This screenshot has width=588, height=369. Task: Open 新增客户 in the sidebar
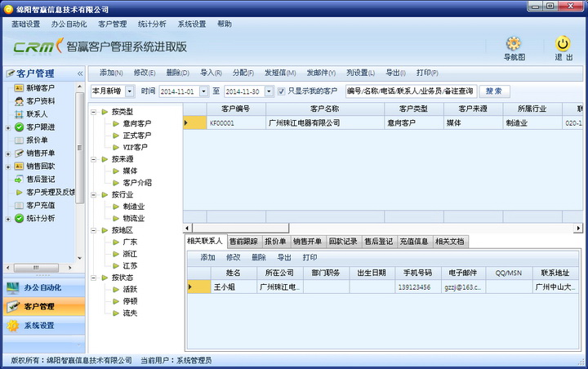click(x=40, y=87)
